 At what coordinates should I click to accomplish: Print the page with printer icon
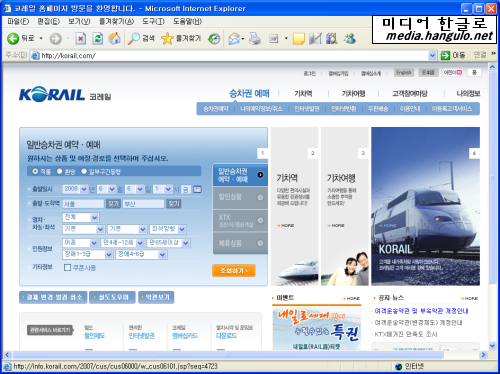pos(255,39)
